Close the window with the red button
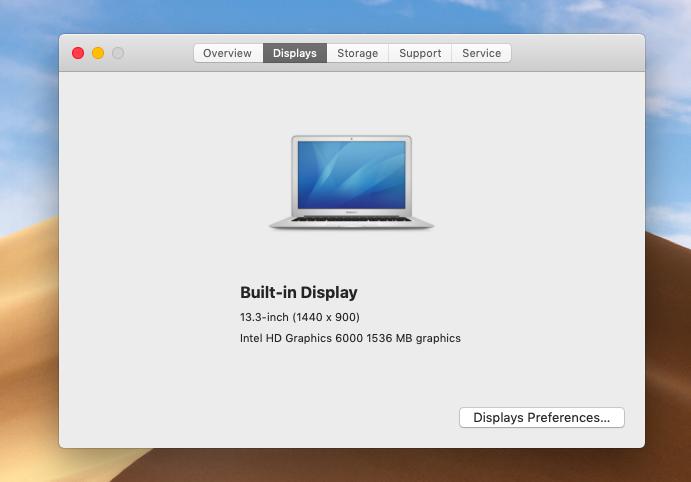The width and height of the screenshot is (691, 482). [78, 53]
